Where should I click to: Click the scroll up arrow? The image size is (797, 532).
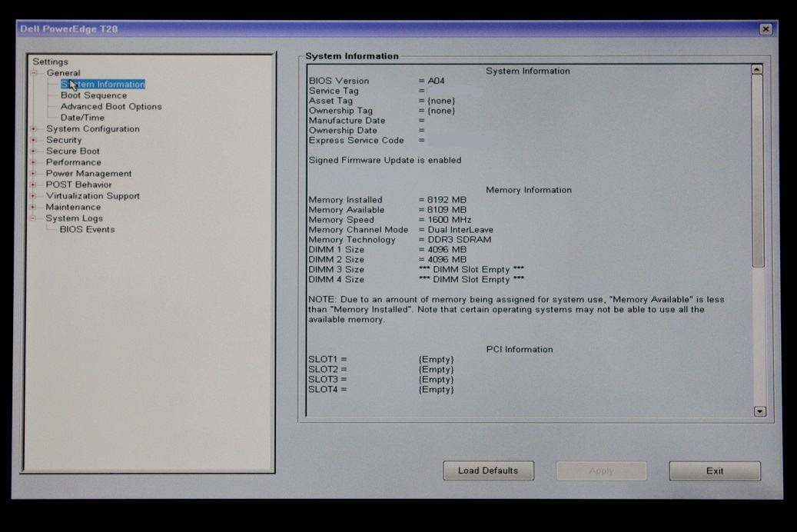point(757,69)
